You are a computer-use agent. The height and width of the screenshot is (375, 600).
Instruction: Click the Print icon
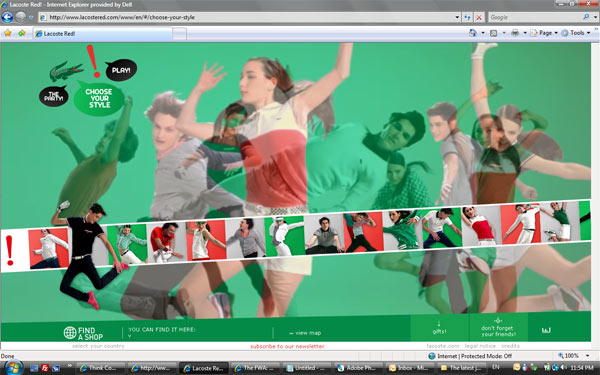click(515, 33)
